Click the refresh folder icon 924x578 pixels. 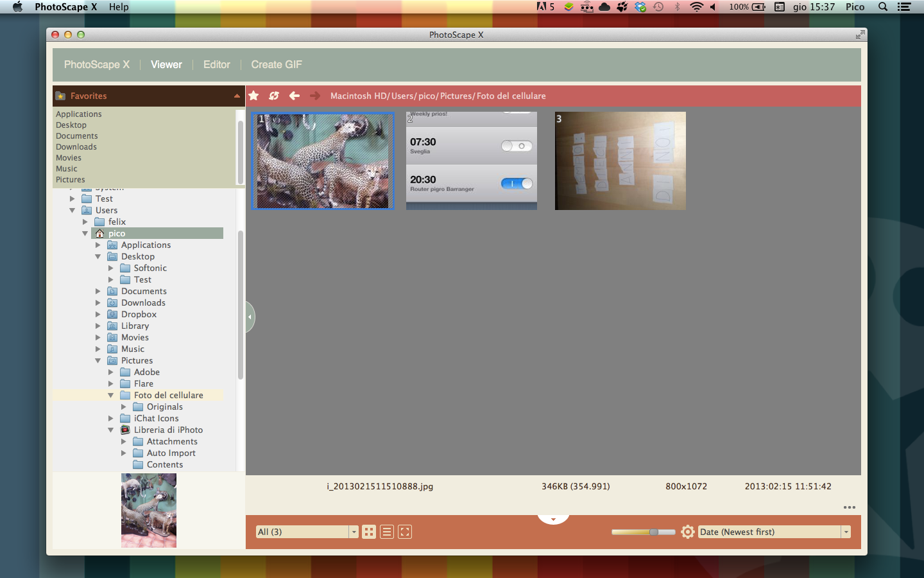[274, 96]
